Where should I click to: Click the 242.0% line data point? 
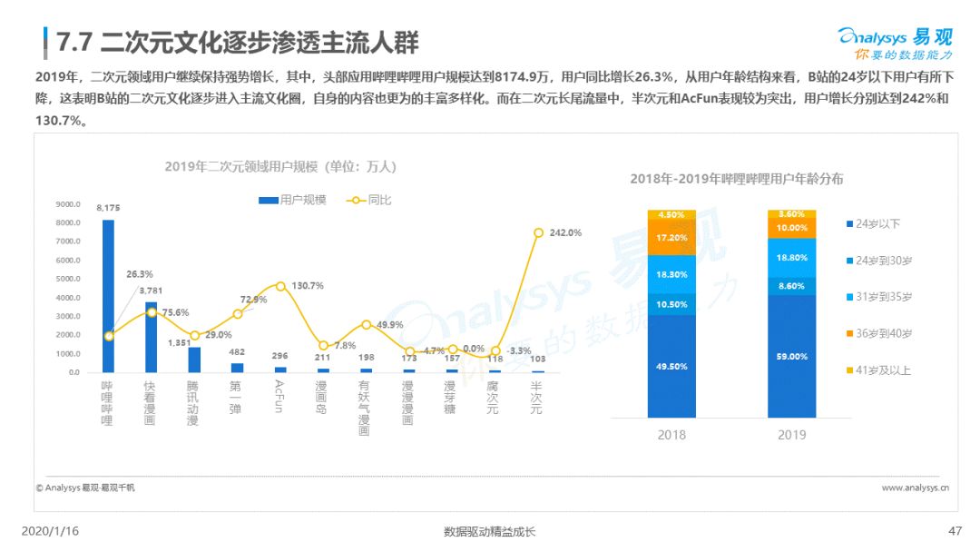point(538,232)
